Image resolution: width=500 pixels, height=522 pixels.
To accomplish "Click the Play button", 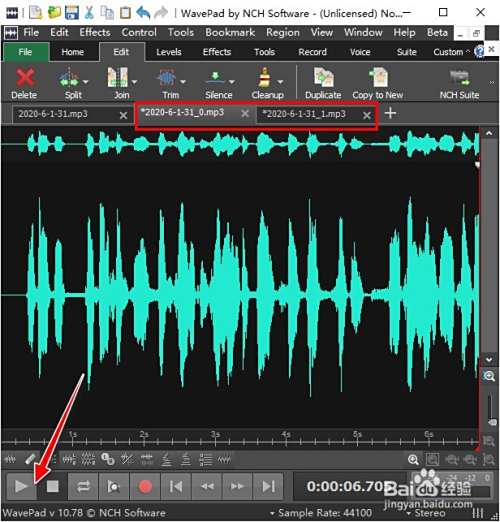I will click(x=21, y=486).
